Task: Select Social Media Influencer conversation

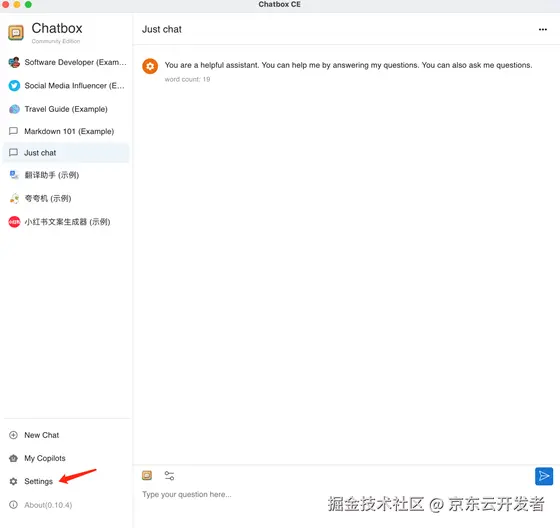Action: click(66, 86)
